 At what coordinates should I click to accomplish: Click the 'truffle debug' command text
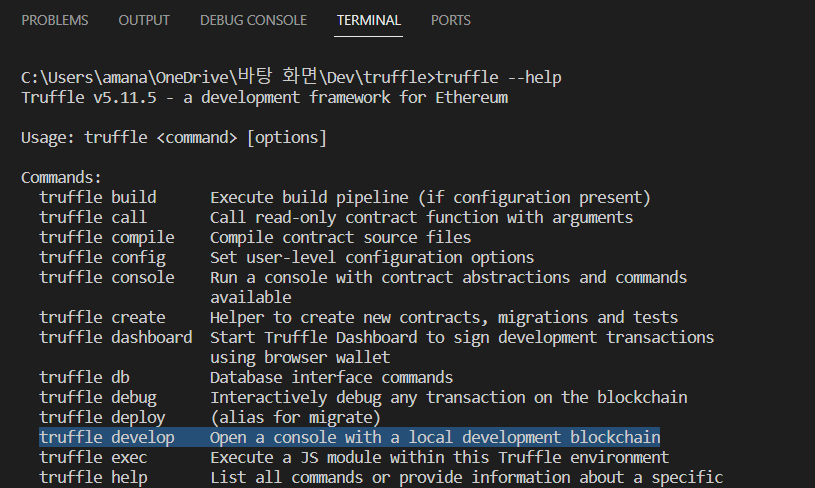[x=98, y=398]
